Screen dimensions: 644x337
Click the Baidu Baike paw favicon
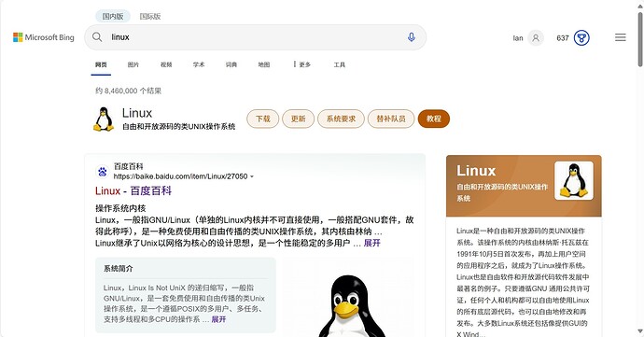[103, 172]
